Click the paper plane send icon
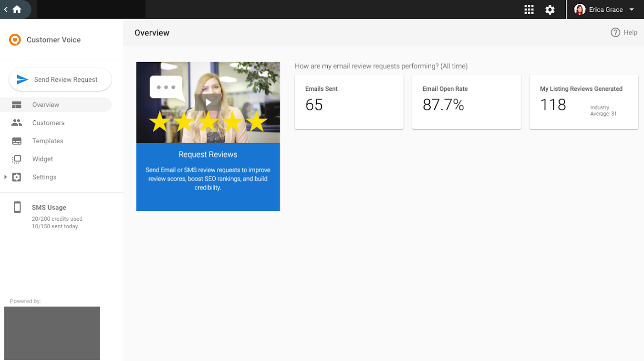Viewport: 644px width, 361px height. tap(22, 80)
